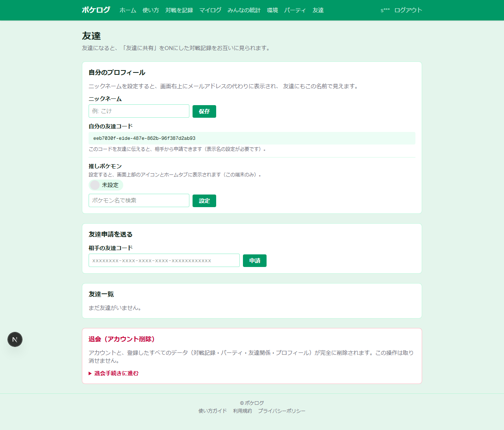The height and width of the screenshot is (430, 504).
Task: Open the 使い方 page
Action: (151, 10)
